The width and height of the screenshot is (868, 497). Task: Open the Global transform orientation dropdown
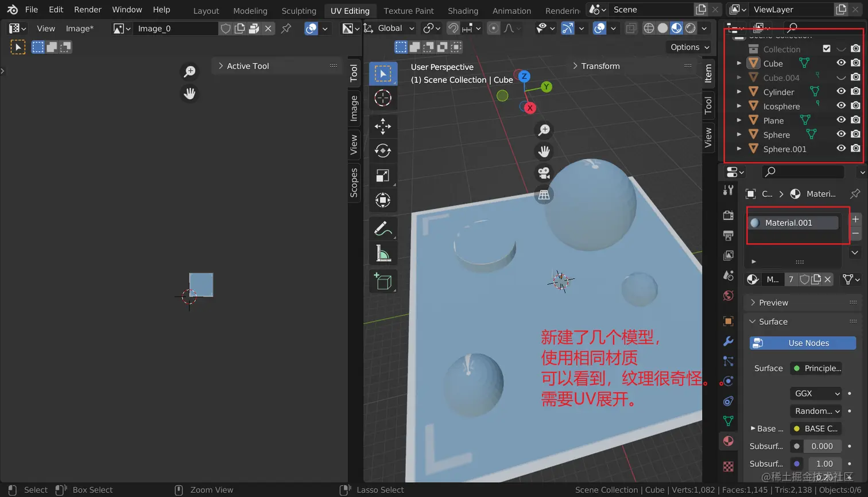coord(390,28)
